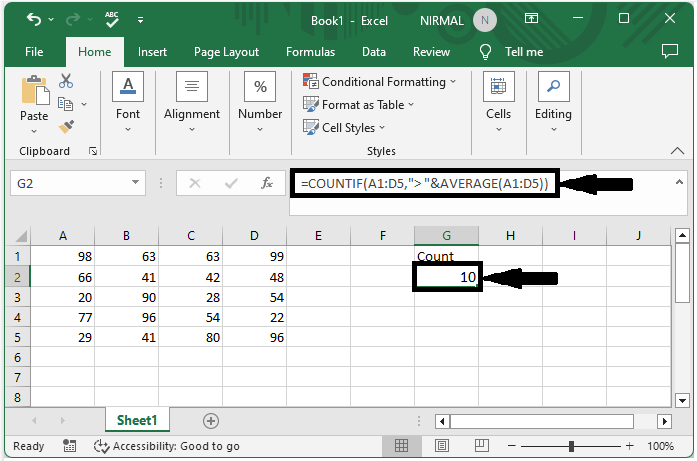
Task: Switch to the Insert tab
Action: (x=152, y=52)
